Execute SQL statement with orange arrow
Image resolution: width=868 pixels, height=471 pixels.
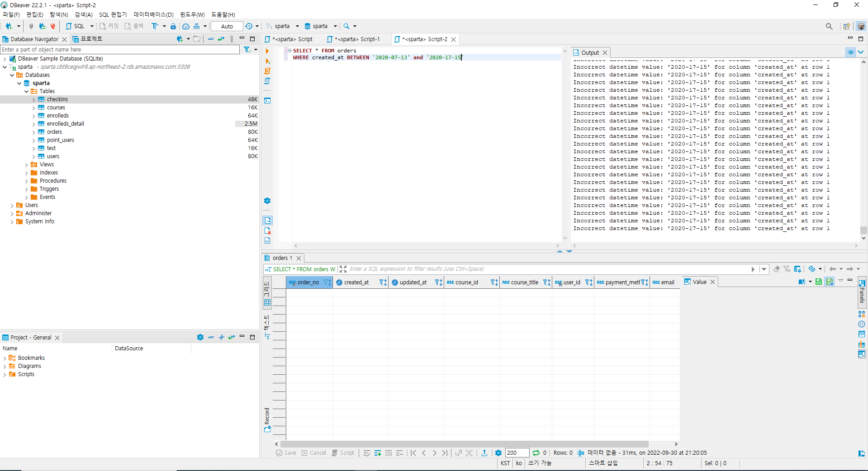click(x=267, y=51)
